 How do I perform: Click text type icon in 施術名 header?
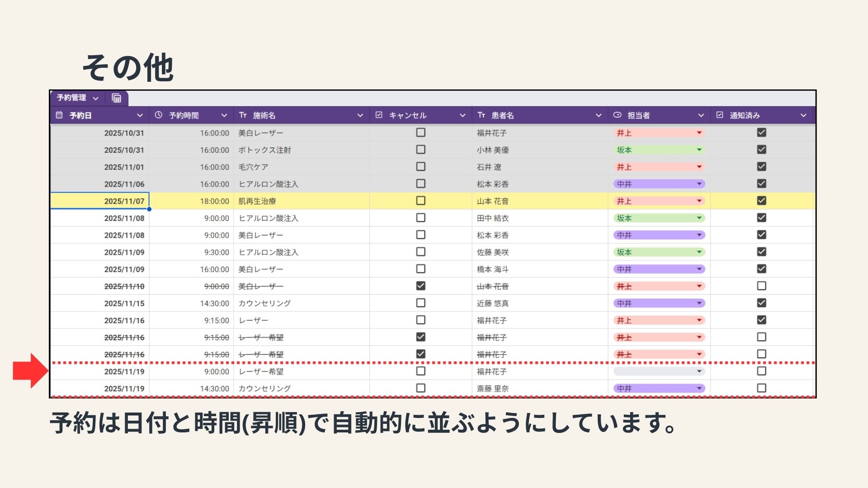pyautogui.click(x=243, y=115)
